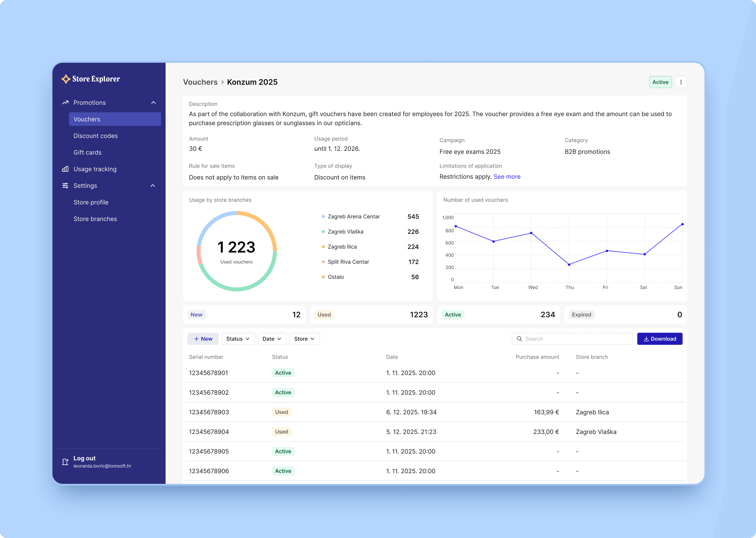Screen dimensions: 756x538
Task: Click the Store Explorer star logo icon
Action: pos(66,79)
